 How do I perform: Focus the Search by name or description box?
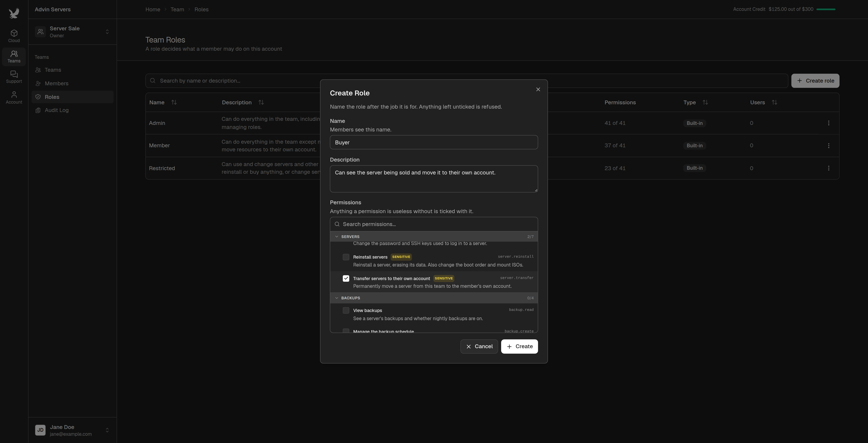pos(467,81)
